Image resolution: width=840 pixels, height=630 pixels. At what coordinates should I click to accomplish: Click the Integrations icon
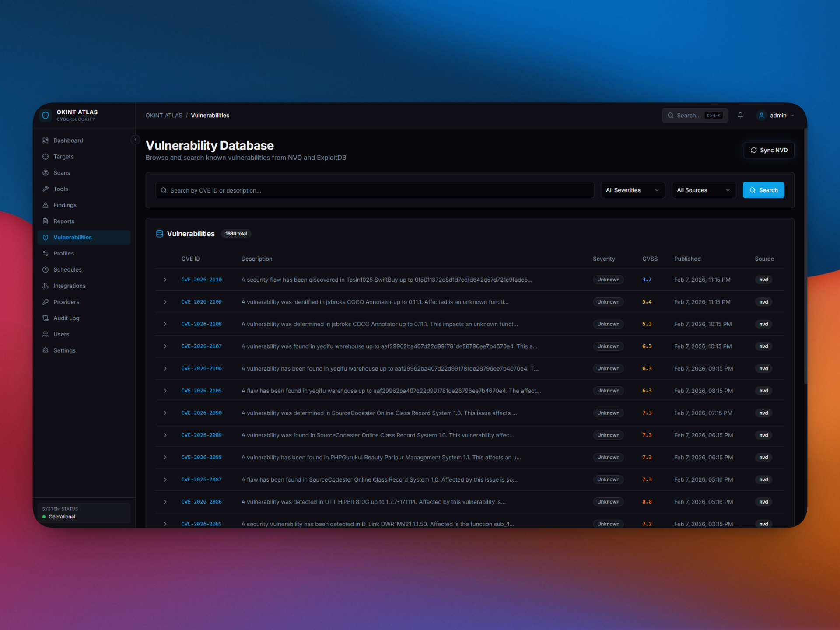point(46,286)
